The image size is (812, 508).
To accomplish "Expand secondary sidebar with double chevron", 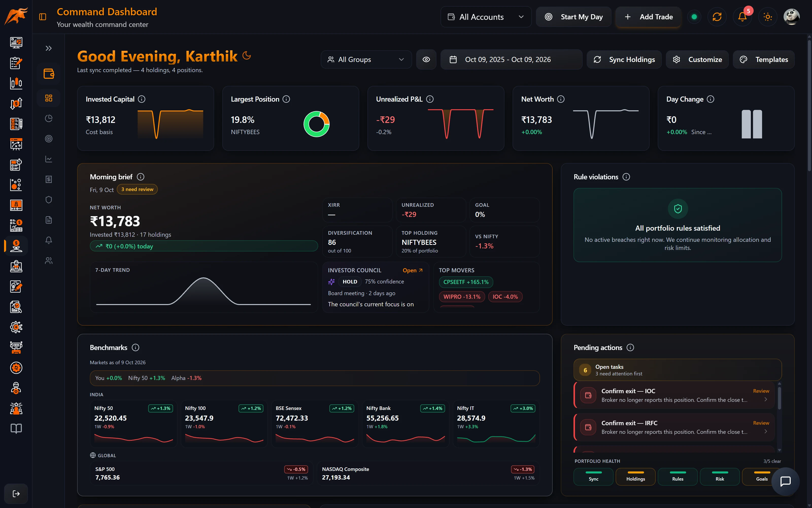I will [49, 48].
